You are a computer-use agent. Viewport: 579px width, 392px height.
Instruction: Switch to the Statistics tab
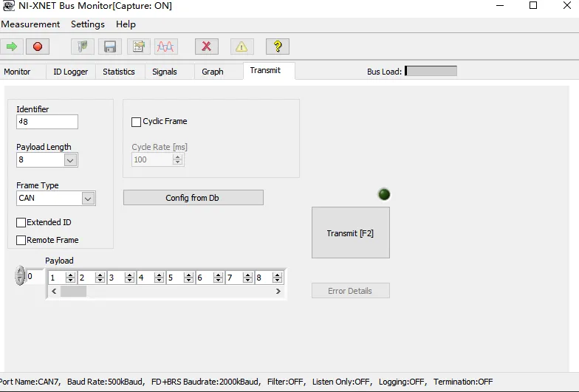[x=119, y=72]
